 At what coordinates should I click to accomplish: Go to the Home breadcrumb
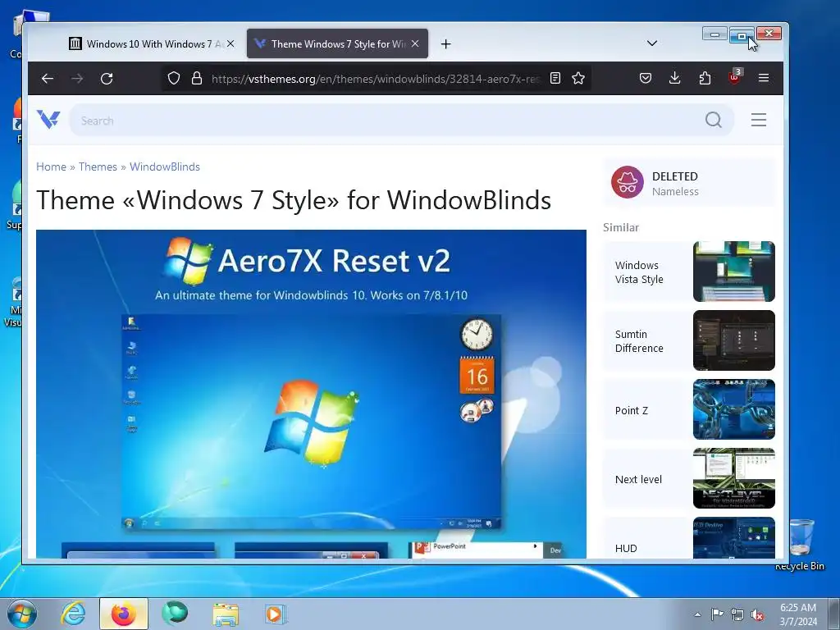[x=52, y=167]
